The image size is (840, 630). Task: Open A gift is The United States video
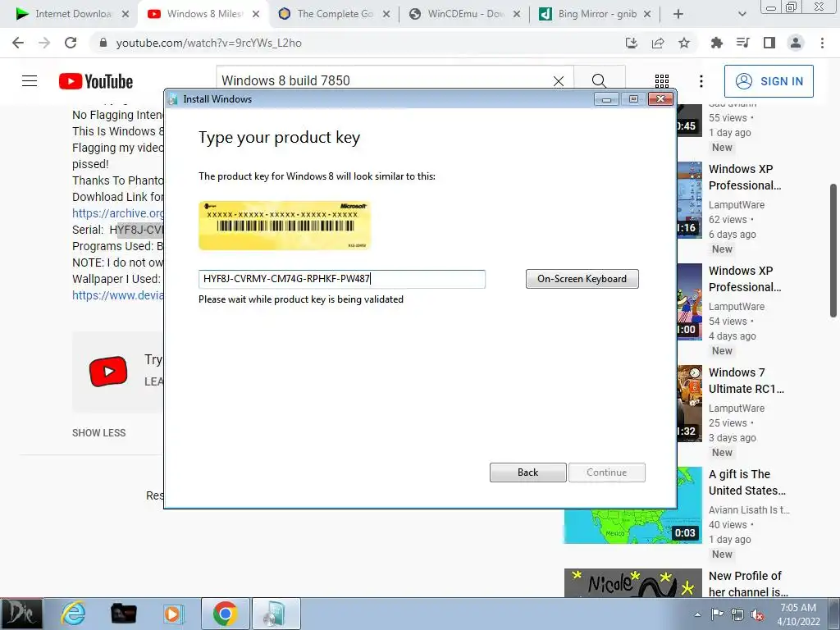coord(747,482)
